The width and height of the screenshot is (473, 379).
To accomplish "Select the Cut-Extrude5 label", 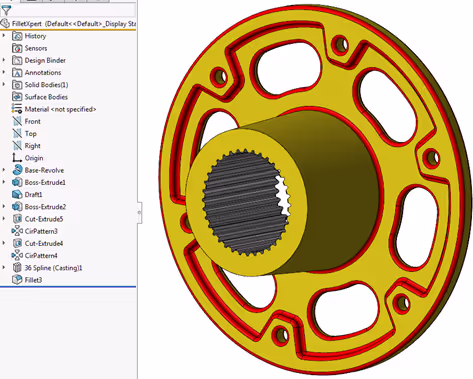I will 44,219.
